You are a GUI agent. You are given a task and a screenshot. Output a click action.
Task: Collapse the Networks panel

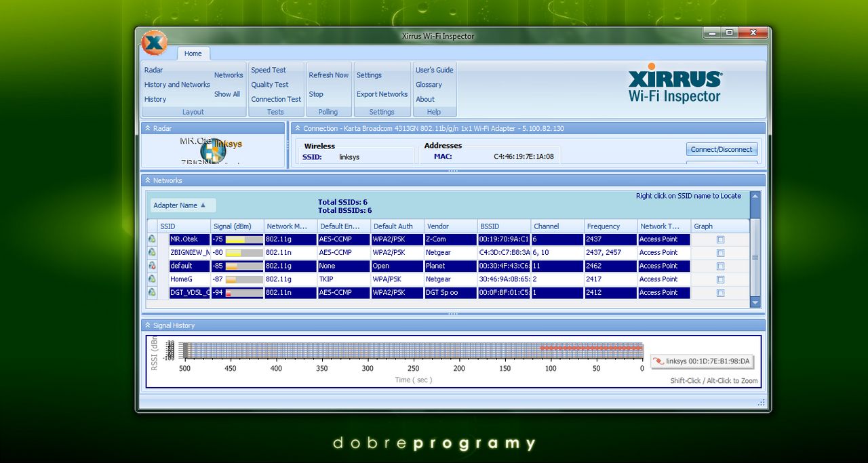click(x=147, y=180)
